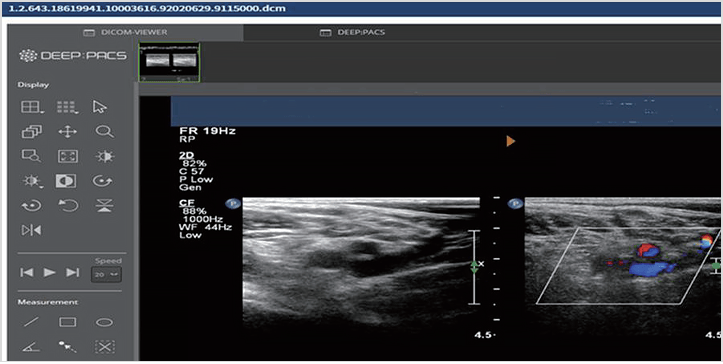Rotate image counterclockwise with dot icon
723x364 pixels.
[x=31, y=205]
